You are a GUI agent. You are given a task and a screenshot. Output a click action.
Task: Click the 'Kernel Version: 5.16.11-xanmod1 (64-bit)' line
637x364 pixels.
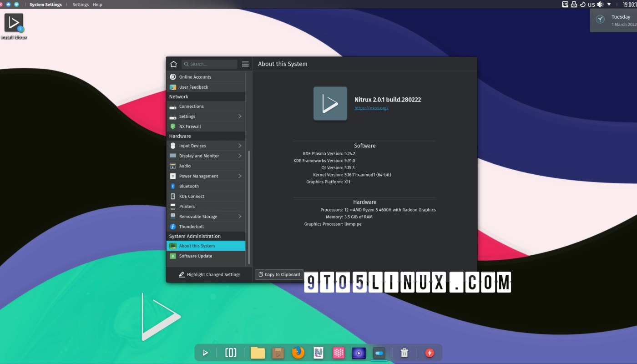pyautogui.click(x=352, y=175)
